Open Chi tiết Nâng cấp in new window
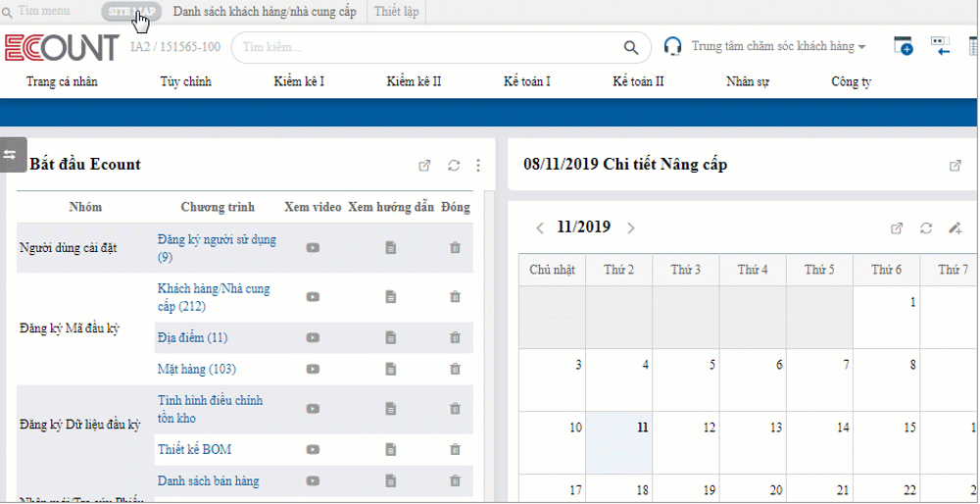 click(955, 166)
